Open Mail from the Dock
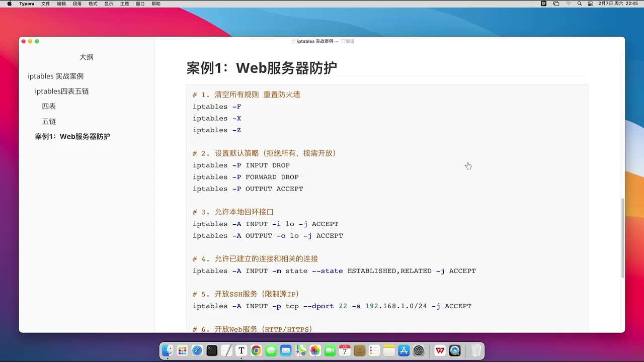 (x=286, y=350)
